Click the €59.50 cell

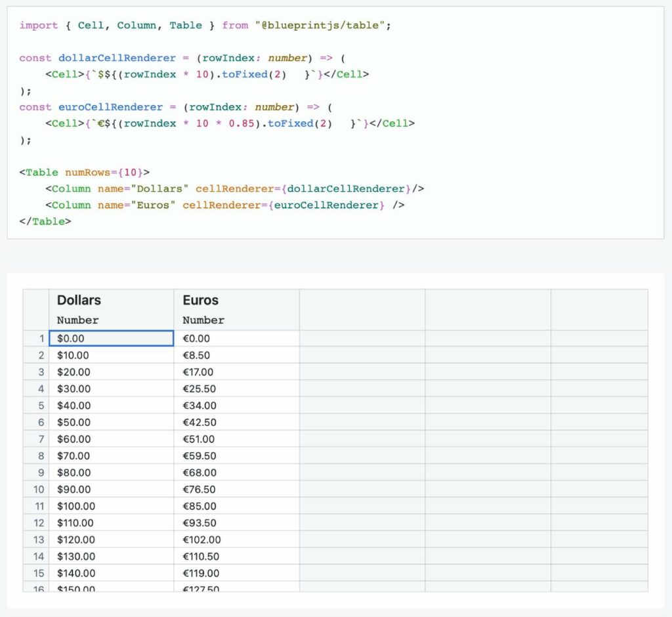coord(236,456)
